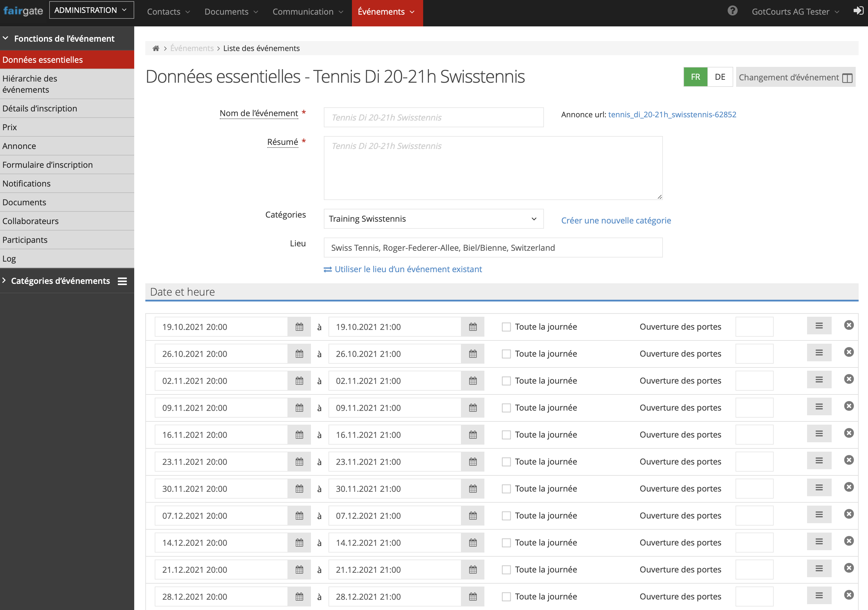Click the Nom de l'événement field
Screen dimensions: 868x610
(x=433, y=117)
